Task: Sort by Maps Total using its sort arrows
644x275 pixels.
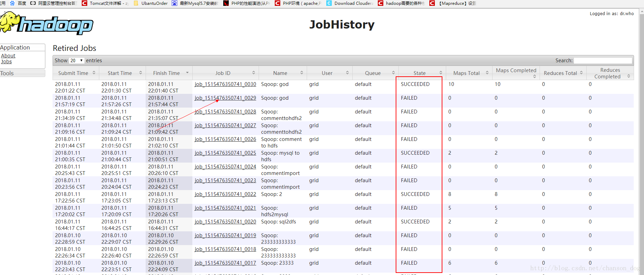Action: coord(487,73)
